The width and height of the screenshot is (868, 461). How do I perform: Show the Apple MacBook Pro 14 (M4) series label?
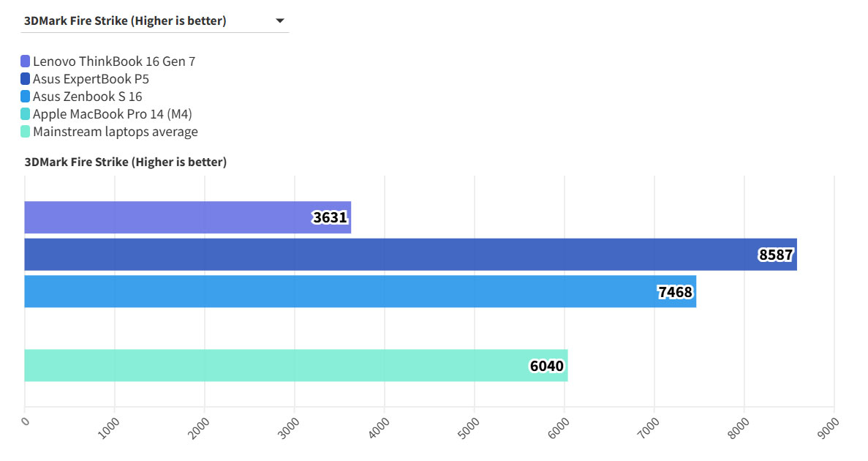[113, 114]
